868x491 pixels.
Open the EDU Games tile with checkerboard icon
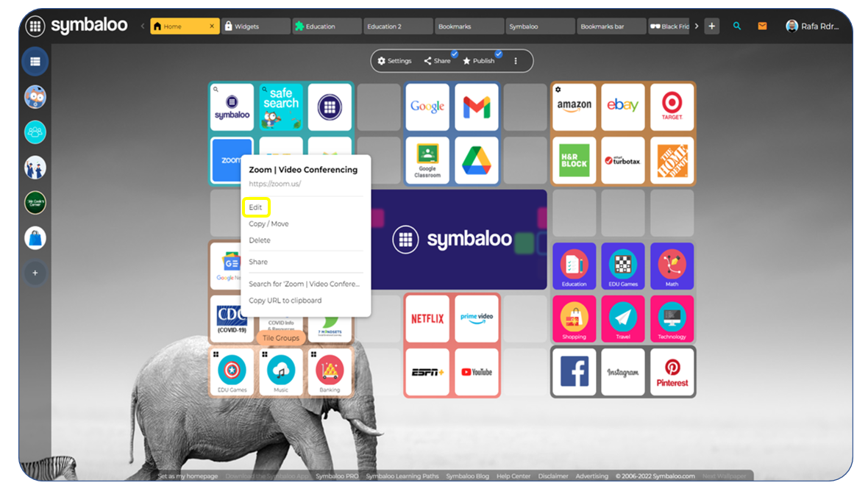[x=623, y=266]
